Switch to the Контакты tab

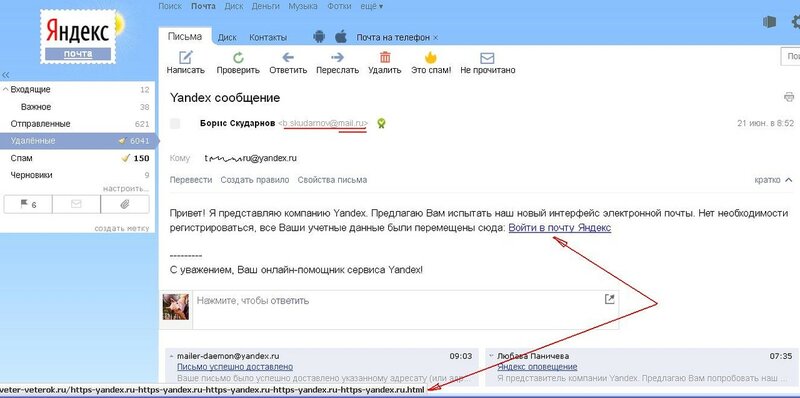pos(268,37)
